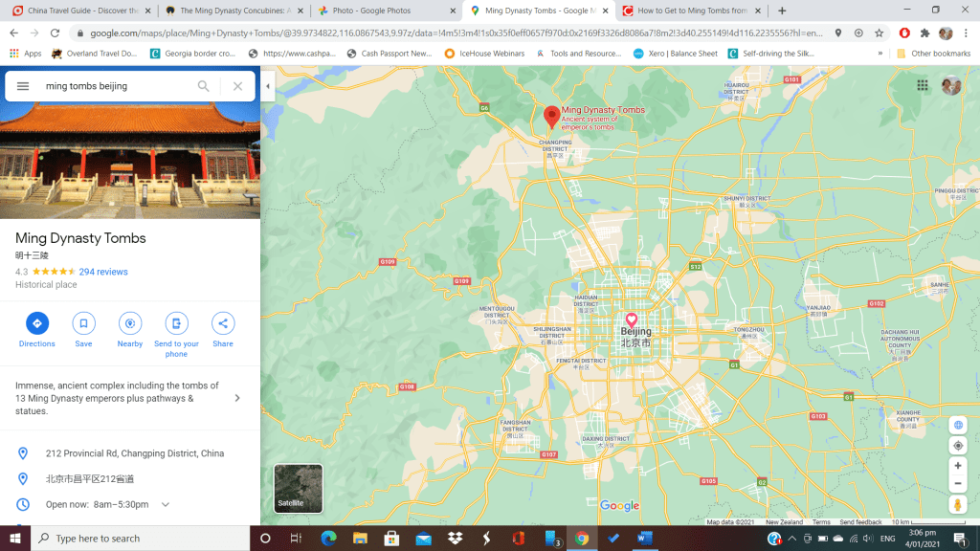The height and width of the screenshot is (551, 980).
Task: Share this place via Share icon
Action: pos(222,323)
